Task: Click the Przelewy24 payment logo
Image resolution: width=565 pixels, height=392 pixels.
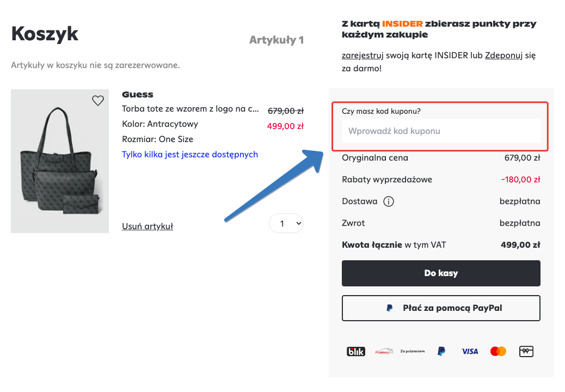Action: pyautogui.click(x=384, y=352)
